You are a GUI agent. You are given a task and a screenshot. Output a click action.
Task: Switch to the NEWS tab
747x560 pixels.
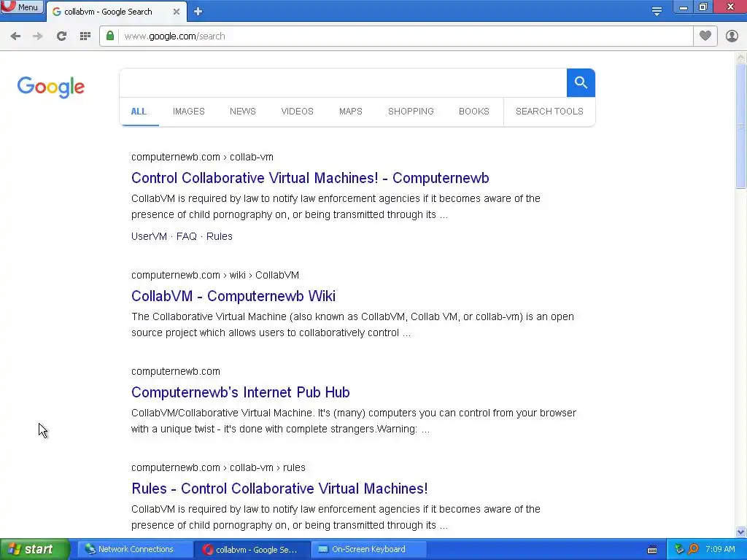(243, 112)
